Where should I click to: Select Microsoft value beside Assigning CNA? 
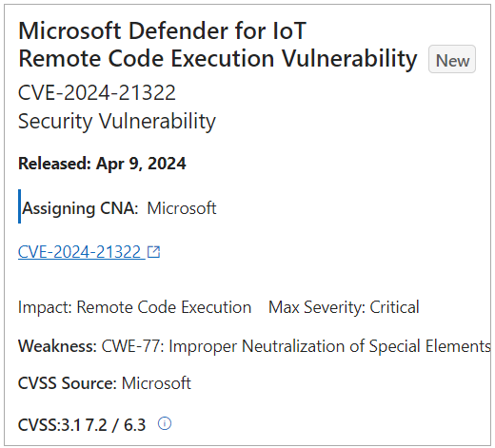[x=182, y=208]
